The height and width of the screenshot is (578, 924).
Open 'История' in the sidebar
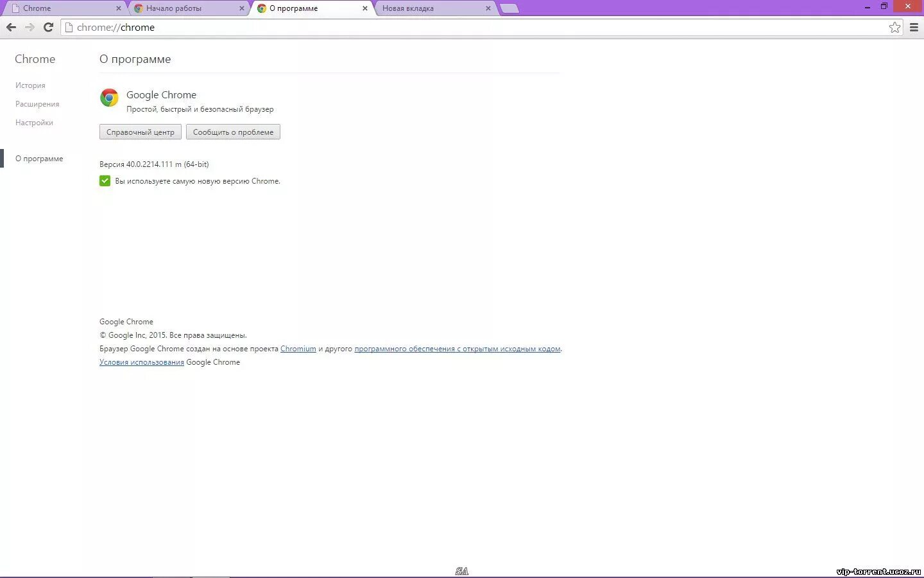click(x=30, y=85)
